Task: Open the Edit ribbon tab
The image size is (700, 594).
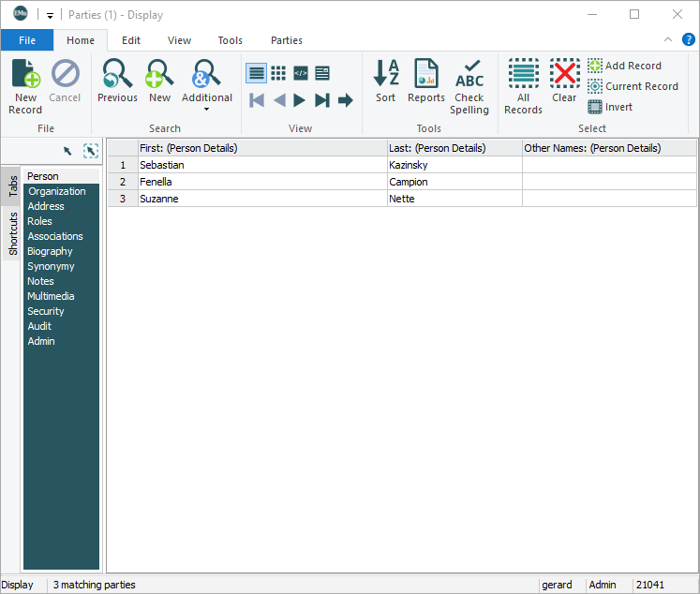Action: 131,40
